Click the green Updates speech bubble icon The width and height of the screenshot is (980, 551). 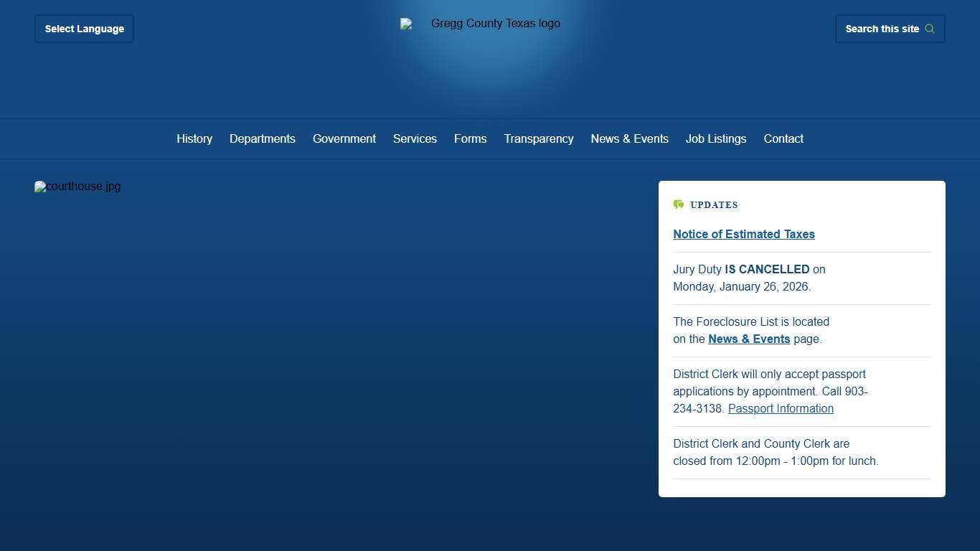pos(679,204)
